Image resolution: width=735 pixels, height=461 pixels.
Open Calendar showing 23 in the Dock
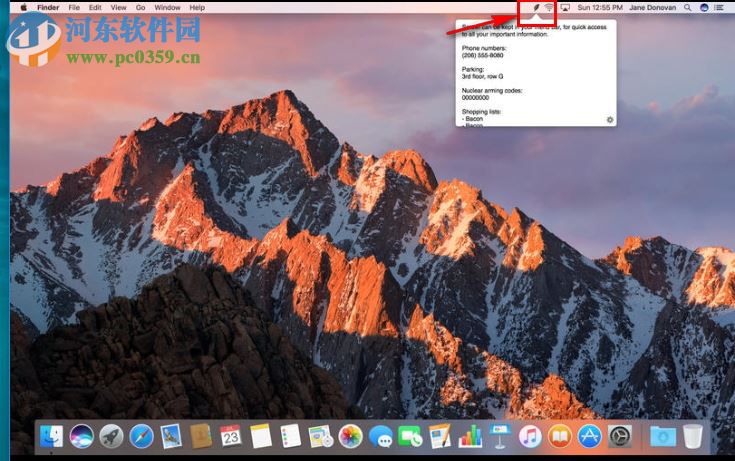(231, 436)
